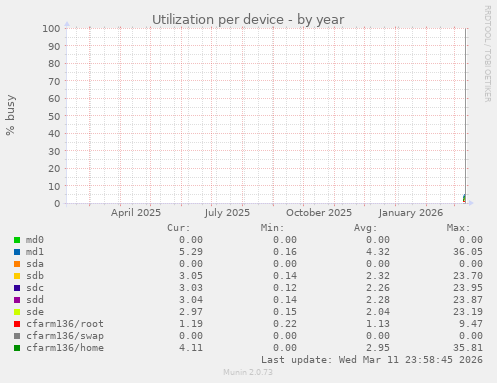Click the July 2025 axis label
Viewport: 497px width, 383px height.
pyautogui.click(x=227, y=213)
